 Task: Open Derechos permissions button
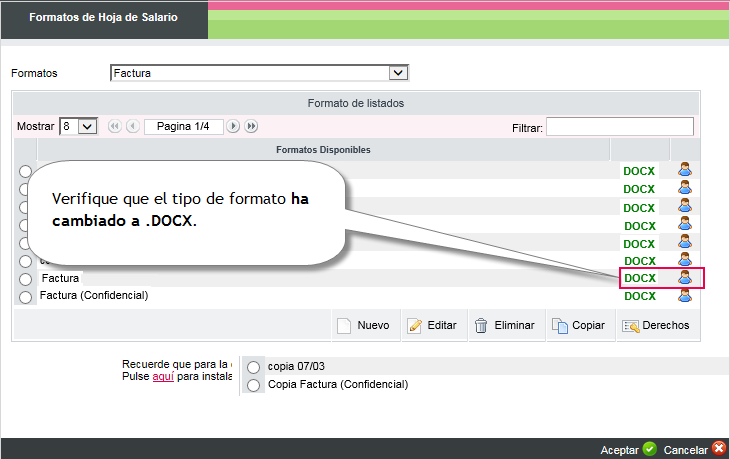658,325
